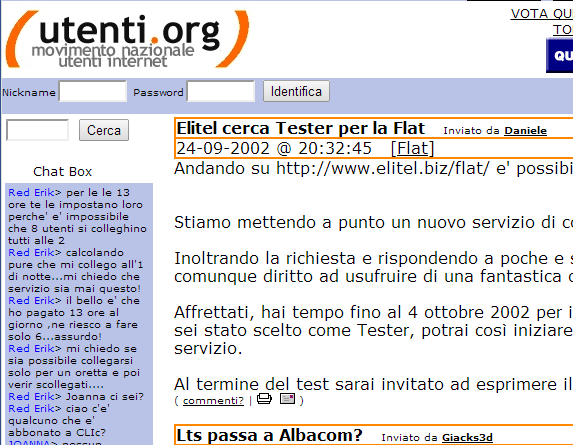Click the blue banner image at top right
Image resolution: width=573 pixels, height=445 pixels.
pos(559,56)
